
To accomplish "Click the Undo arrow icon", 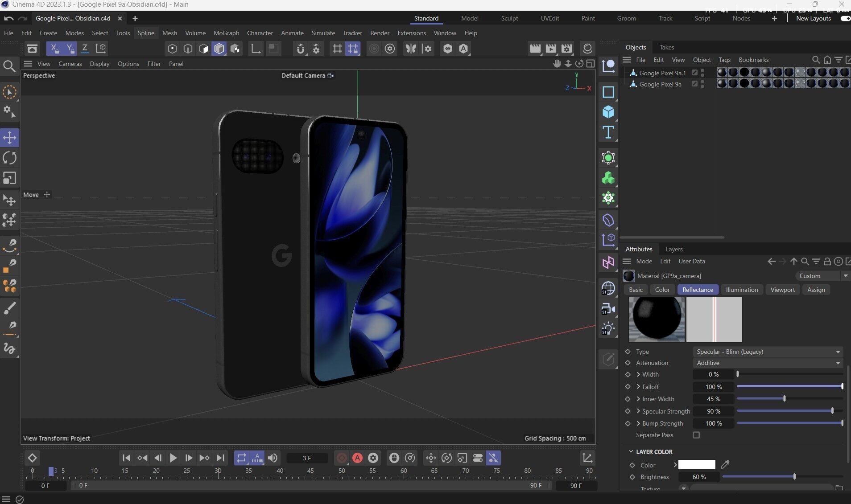I will tap(8, 18).
